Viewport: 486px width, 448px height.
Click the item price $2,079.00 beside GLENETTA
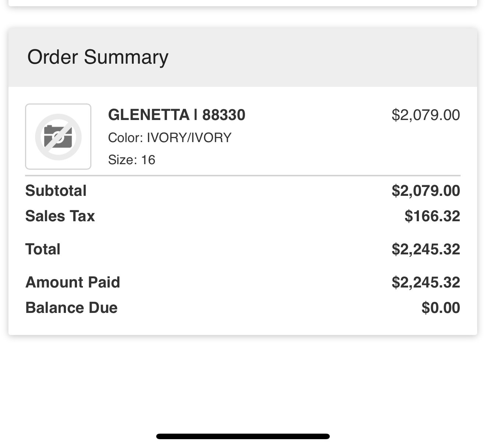click(426, 115)
